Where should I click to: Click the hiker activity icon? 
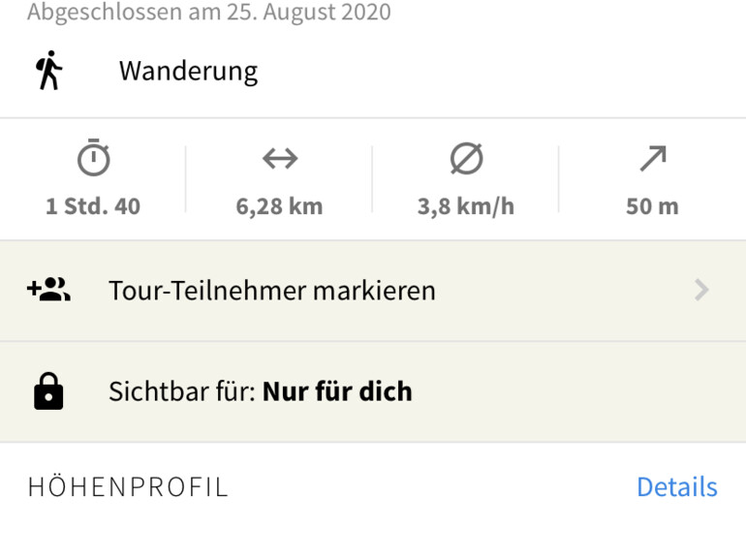click(x=49, y=72)
